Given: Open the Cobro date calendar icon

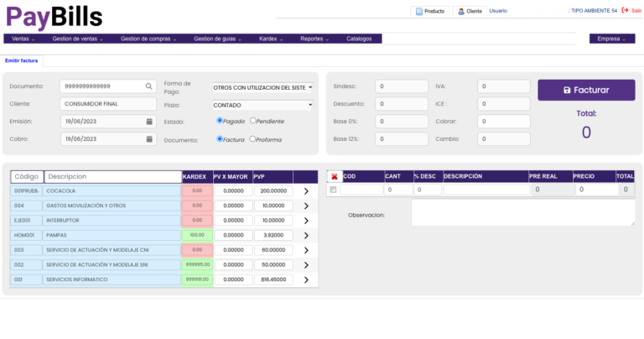Looking at the screenshot, I should (149, 139).
